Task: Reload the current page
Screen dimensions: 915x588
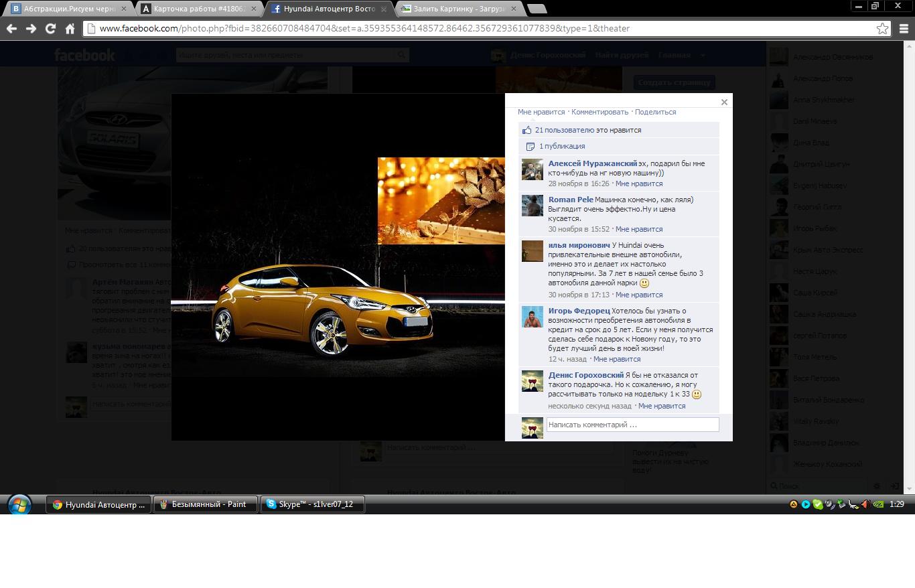Action: (50, 29)
